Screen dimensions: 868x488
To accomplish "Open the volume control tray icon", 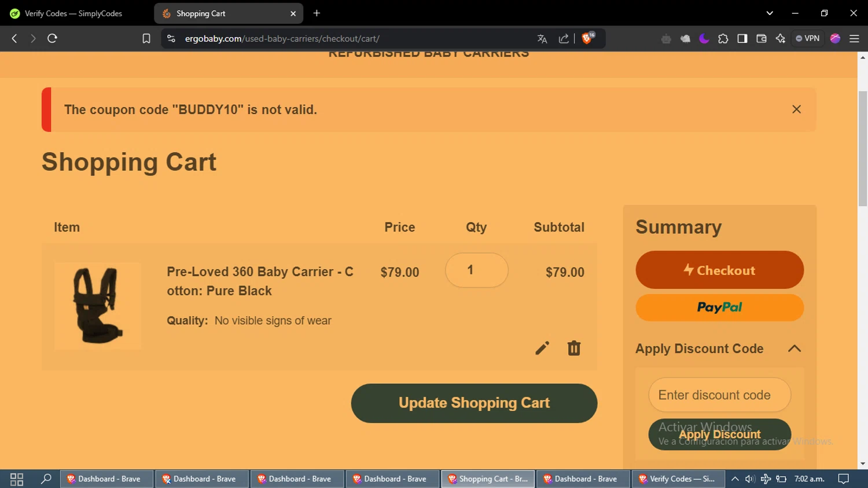I will [x=750, y=479].
